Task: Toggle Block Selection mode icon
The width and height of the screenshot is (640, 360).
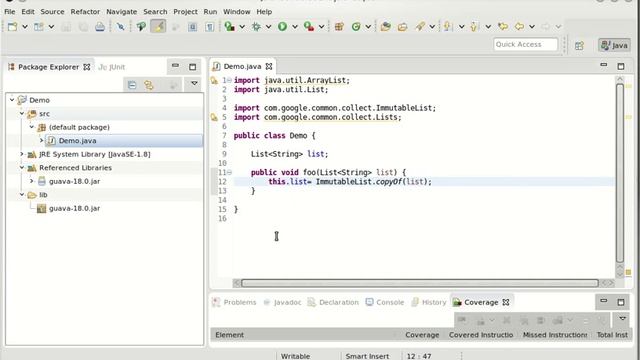Action: point(192,27)
